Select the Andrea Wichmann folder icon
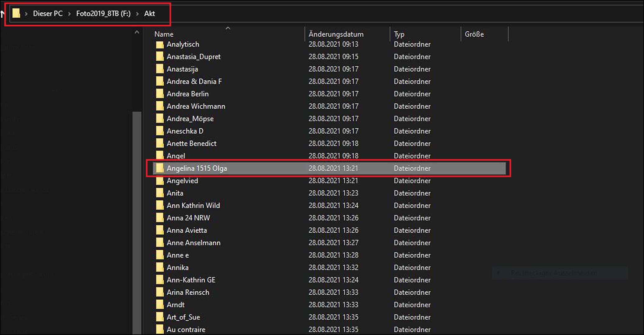The image size is (644, 335). click(160, 106)
